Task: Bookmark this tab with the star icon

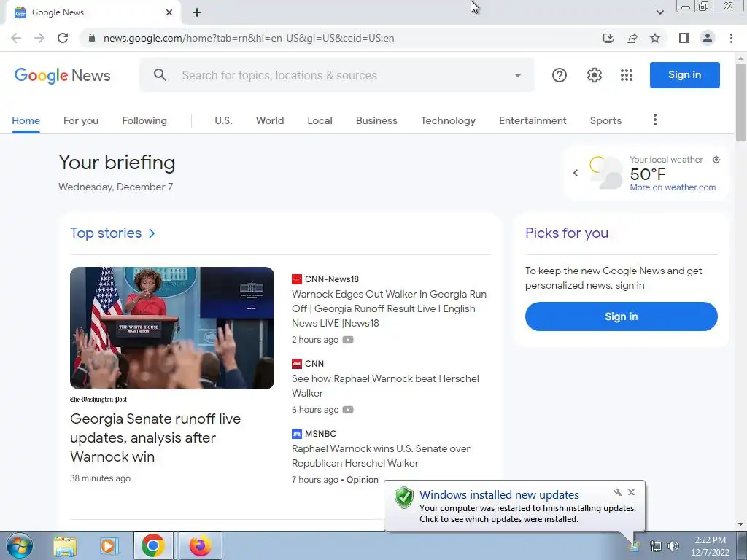Action: [655, 38]
